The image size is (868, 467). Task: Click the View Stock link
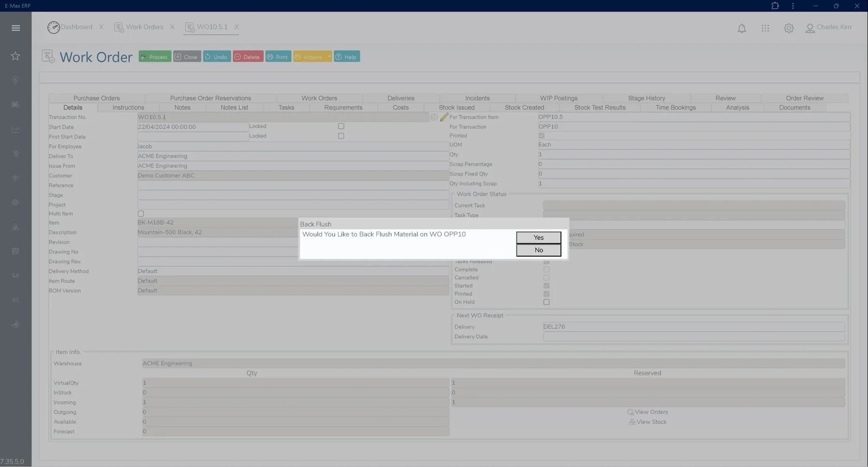pos(648,422)
